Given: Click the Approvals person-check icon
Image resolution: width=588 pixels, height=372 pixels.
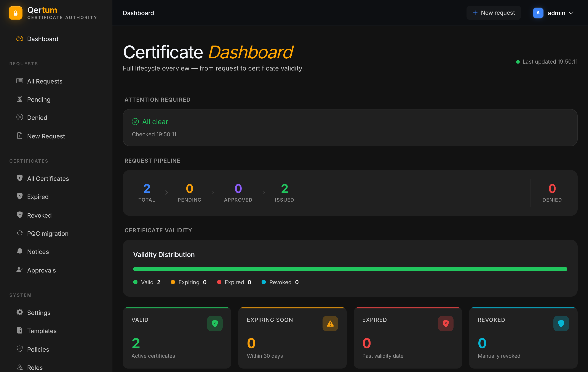Looking at the screenshot, I should coord(19,270).
